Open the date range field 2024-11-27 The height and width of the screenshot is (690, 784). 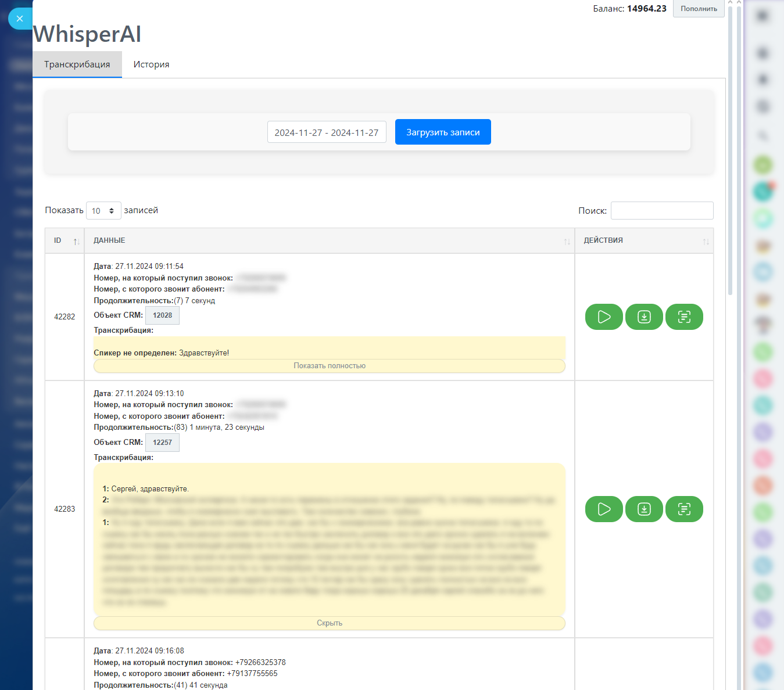(x=327, y=132)
